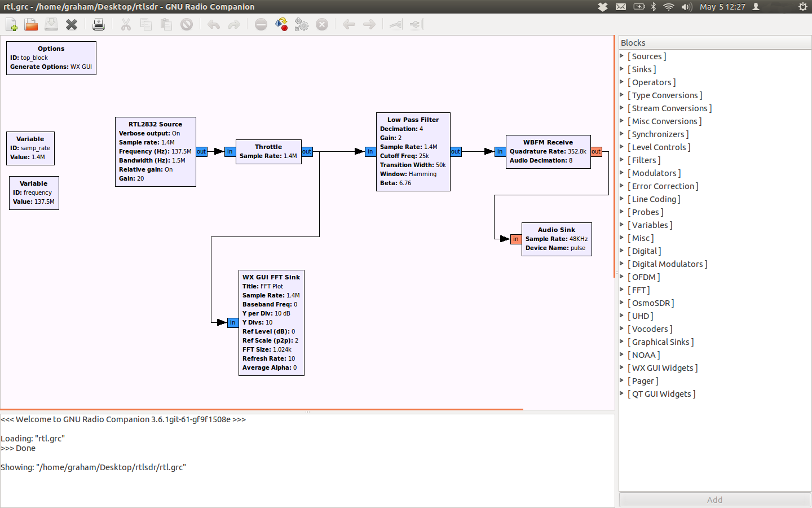812x508 pixels.
Task: Select the RTL2832 Source block
Action: (156, 151)
